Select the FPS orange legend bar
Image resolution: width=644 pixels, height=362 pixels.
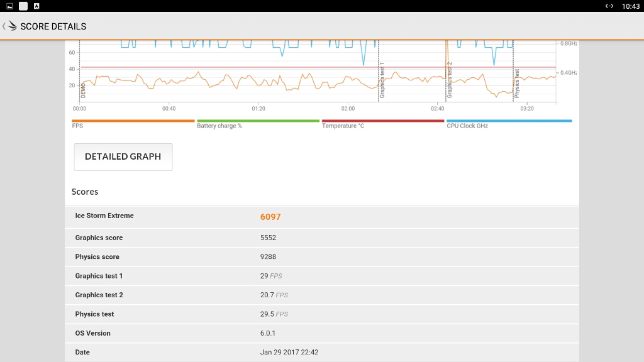pyautogui.click(x=133, y=121)
